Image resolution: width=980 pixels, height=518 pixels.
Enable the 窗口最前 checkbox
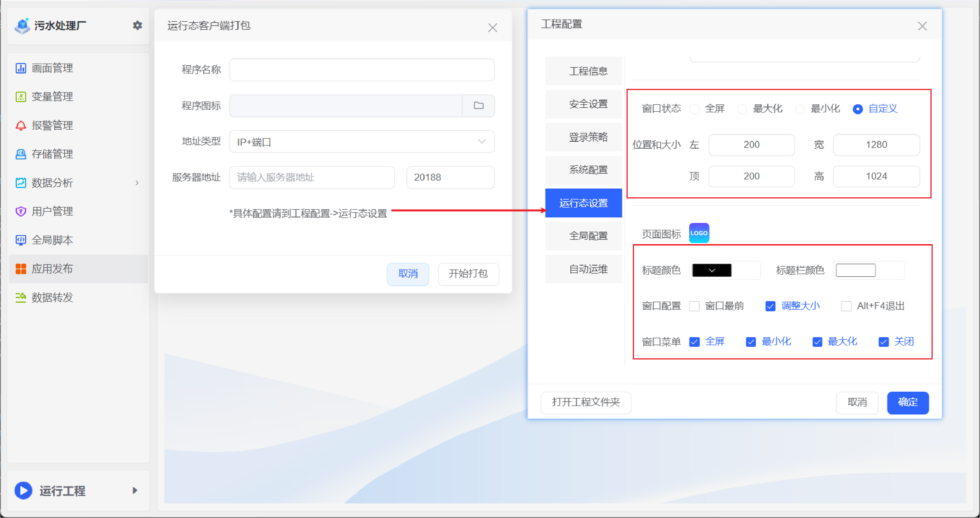point(694,306)
